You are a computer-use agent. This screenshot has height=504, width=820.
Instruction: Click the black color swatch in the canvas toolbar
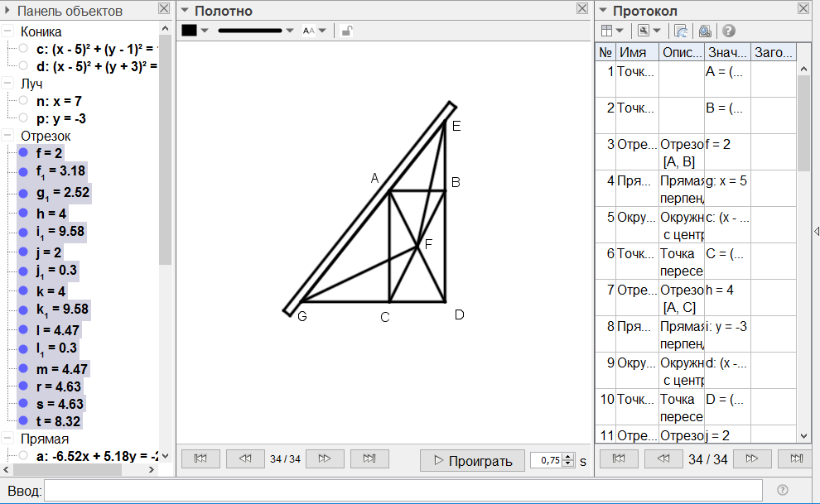pyautogui.click(x=190, y=31)
